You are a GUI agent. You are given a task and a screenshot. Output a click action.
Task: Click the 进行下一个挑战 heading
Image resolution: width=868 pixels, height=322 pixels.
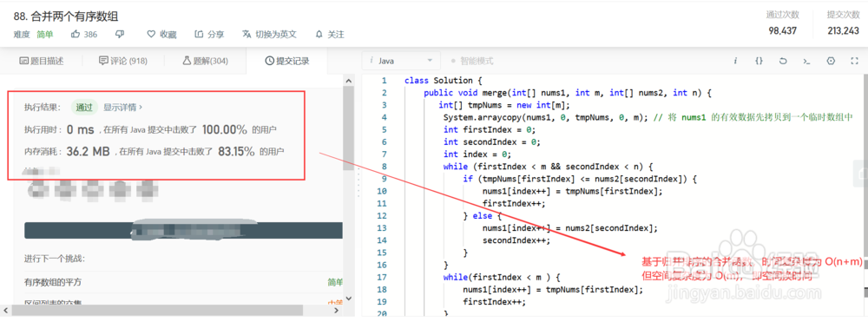54,259
